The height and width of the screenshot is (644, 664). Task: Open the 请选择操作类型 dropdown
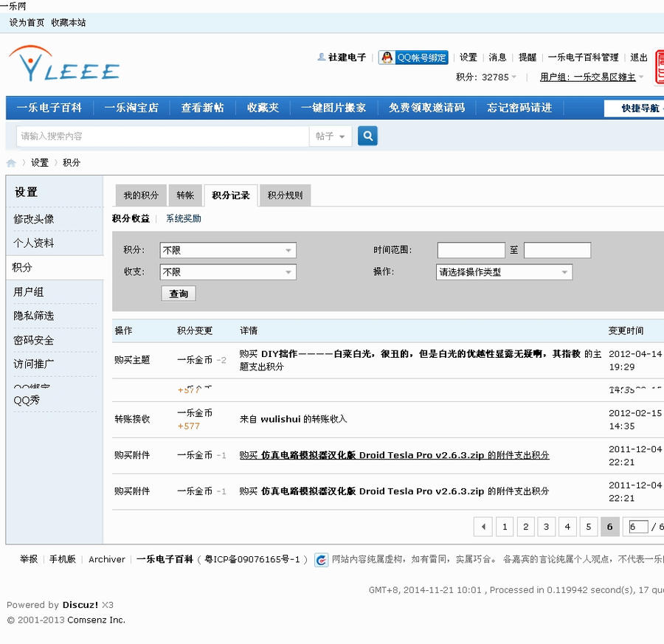504,271
